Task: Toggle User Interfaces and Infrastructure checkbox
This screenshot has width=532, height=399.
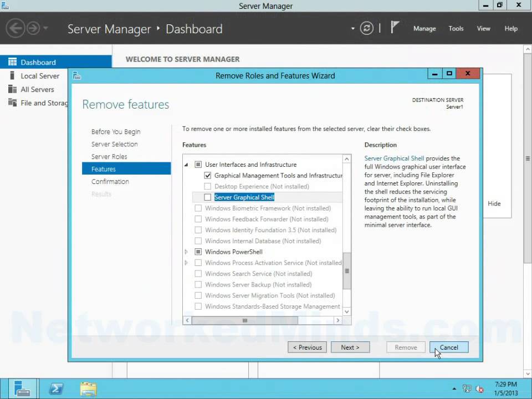Action: click(198, 165)
